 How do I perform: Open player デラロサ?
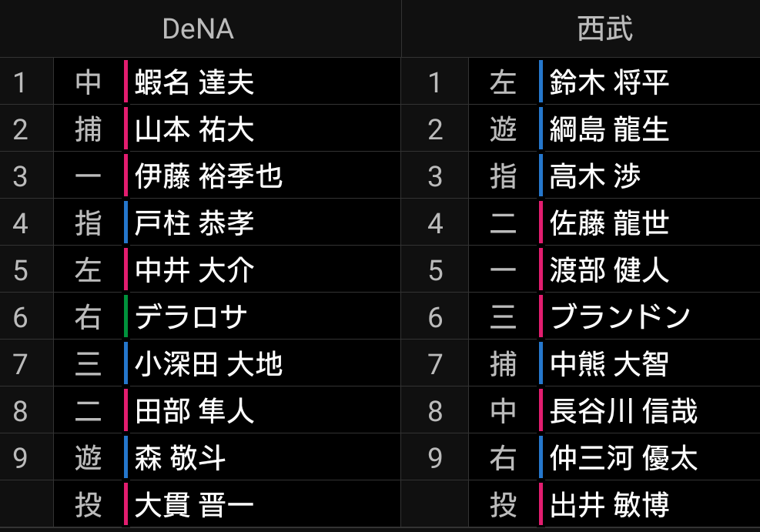191,317
